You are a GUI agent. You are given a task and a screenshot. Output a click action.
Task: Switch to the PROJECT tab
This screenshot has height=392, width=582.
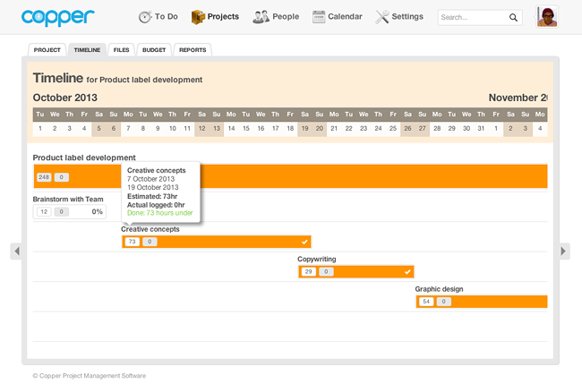tap(47, 50)
